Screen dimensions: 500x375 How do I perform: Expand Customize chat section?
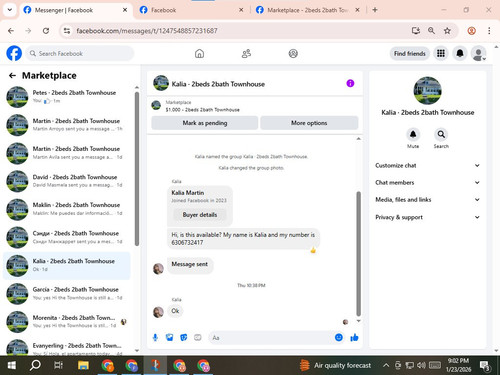click(427, 165)
